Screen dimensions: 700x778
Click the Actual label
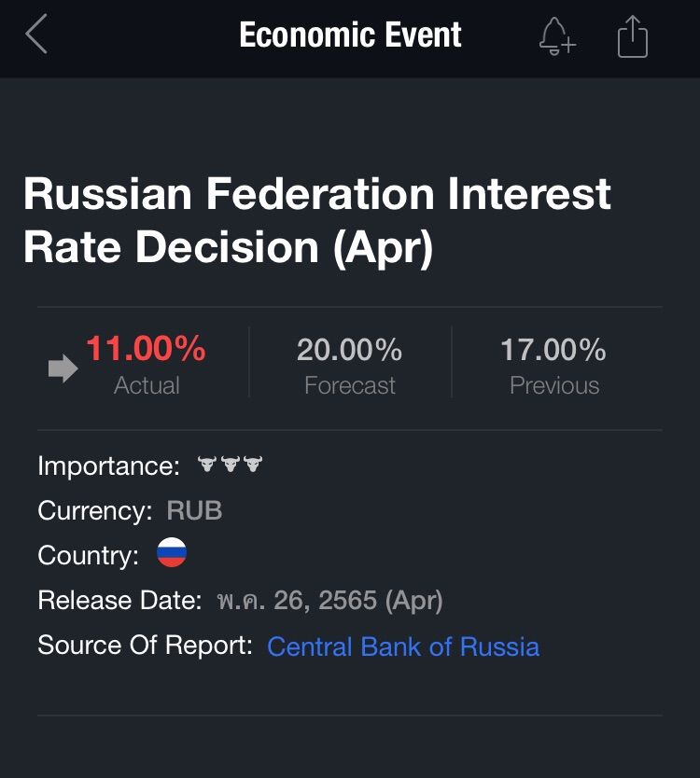tap(147, 385)
